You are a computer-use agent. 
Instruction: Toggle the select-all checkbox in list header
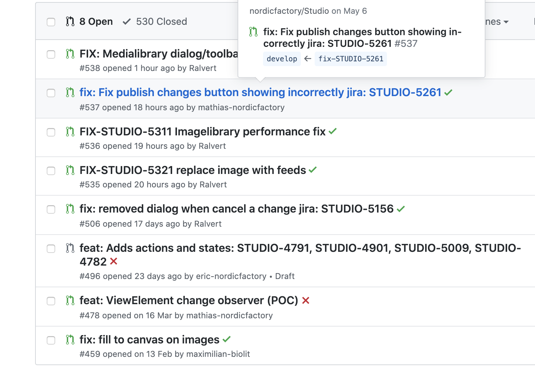pos(51,22)
